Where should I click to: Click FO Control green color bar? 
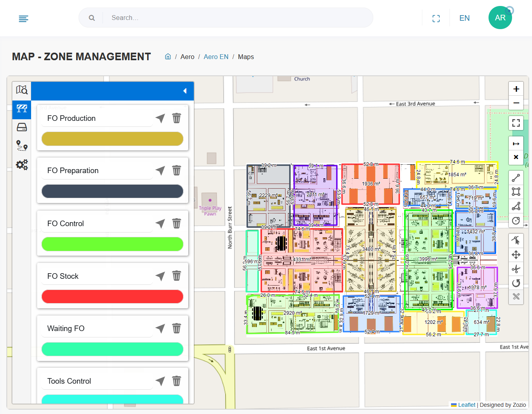click(112, 244)
